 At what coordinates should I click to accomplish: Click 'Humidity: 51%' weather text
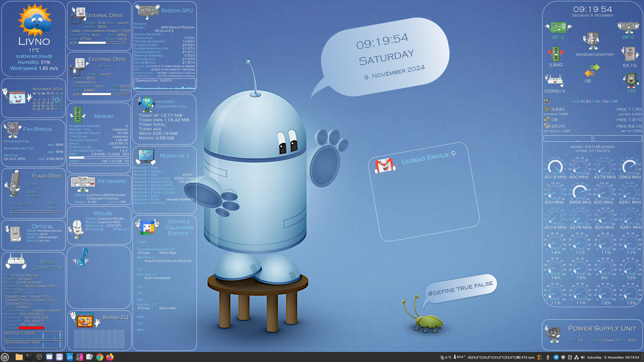click(34, 62)
